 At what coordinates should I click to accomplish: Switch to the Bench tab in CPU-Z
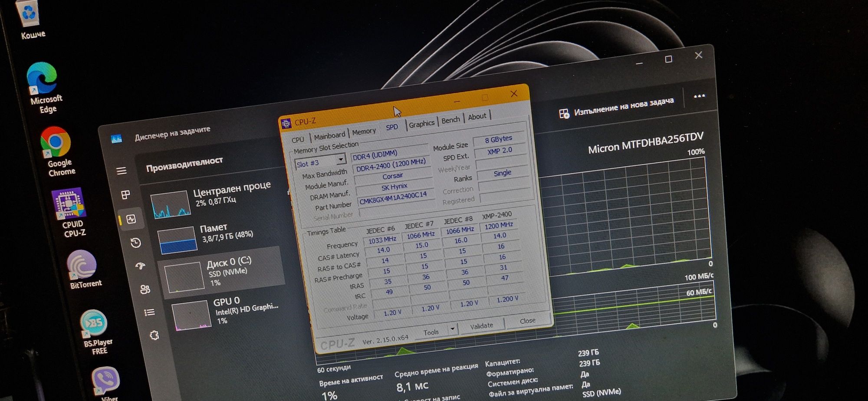tap(450, 120)
